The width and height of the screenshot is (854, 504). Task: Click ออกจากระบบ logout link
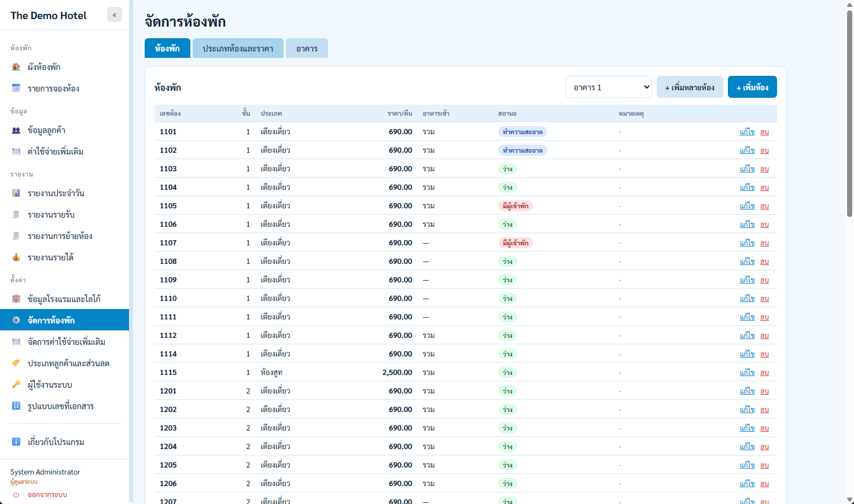[x=47, y=495]
